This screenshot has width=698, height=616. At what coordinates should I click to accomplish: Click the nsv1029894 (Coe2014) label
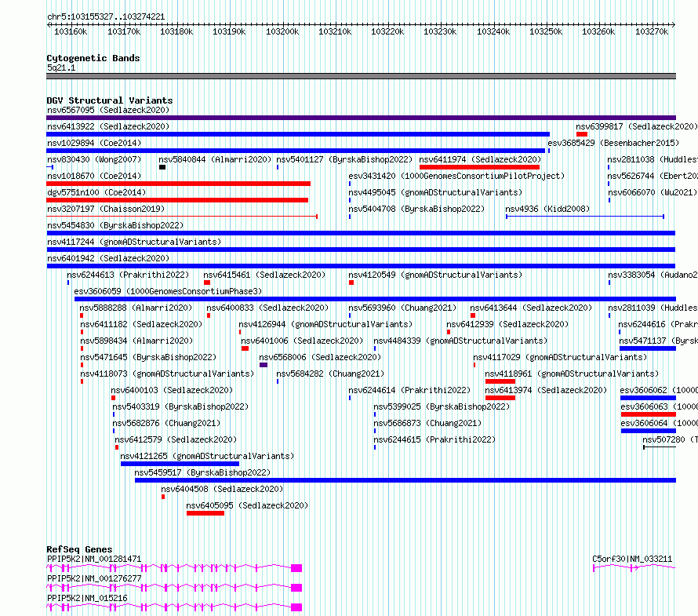(94, 143)
